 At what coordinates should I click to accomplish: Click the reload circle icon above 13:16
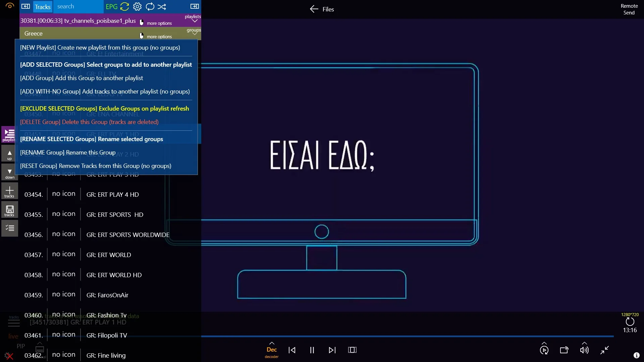(630, 322)
